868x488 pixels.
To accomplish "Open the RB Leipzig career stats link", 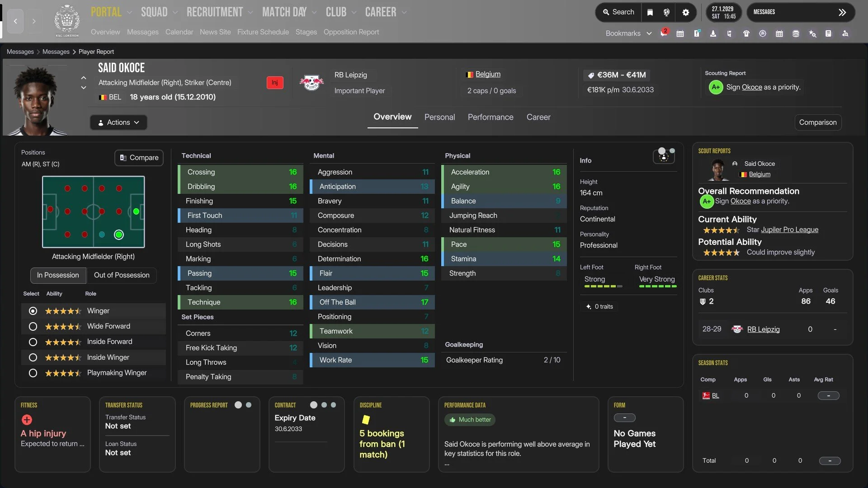I will point(763,329).
